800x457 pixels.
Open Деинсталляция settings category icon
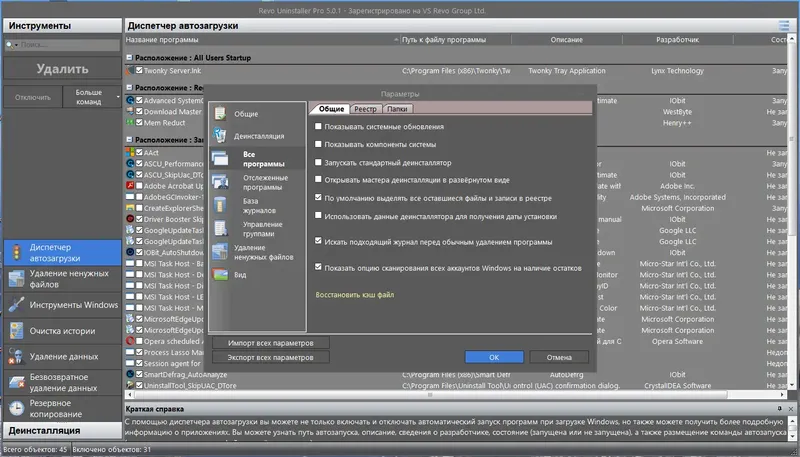(x=220, y=136)
